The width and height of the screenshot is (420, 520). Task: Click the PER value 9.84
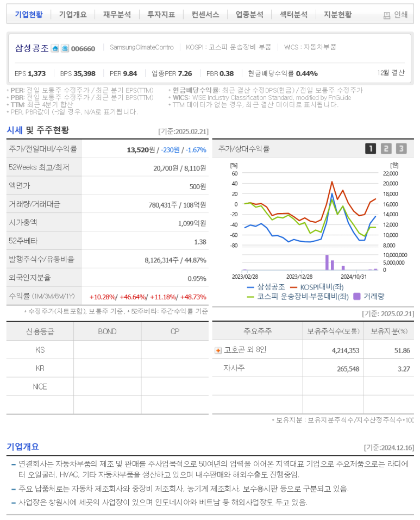130,73
